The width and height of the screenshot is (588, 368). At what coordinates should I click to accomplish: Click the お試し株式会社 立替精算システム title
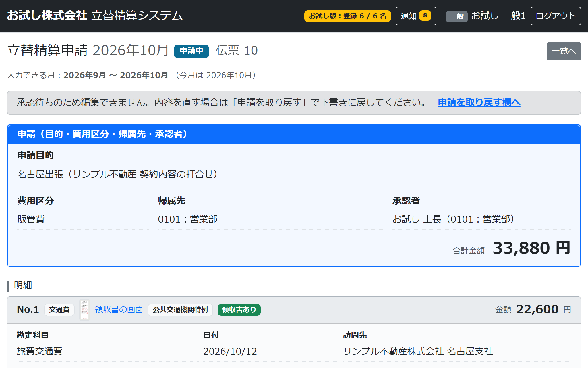(x=95, y=16)
